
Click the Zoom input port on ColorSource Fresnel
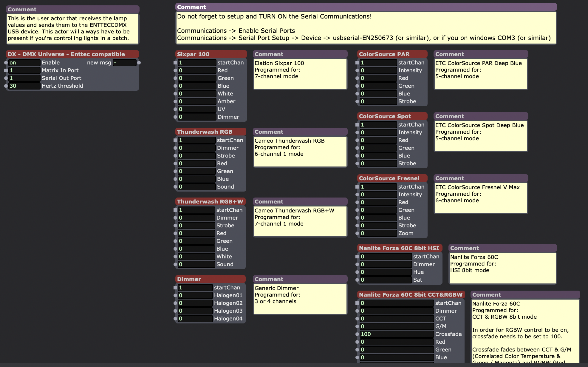tap(357, 233)
